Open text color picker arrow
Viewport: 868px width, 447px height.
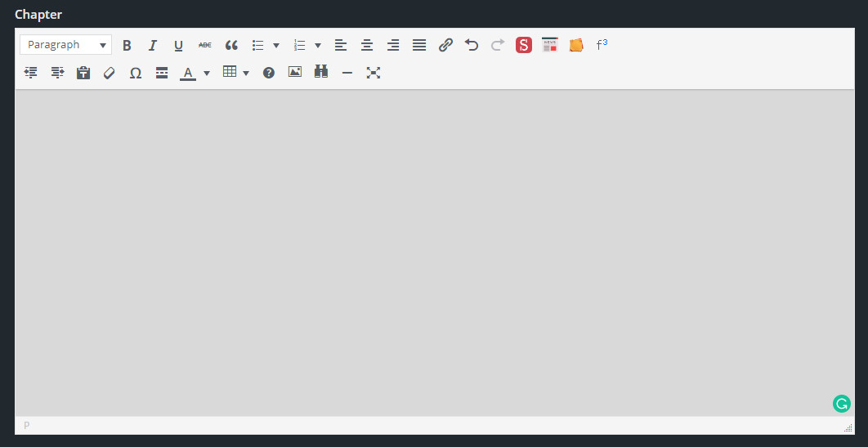click(207, 73)
